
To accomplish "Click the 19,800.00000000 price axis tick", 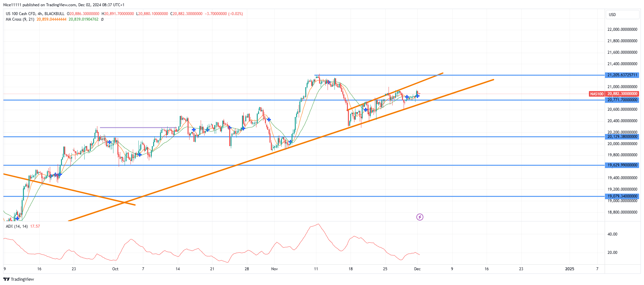I will (x=622, y=155).
